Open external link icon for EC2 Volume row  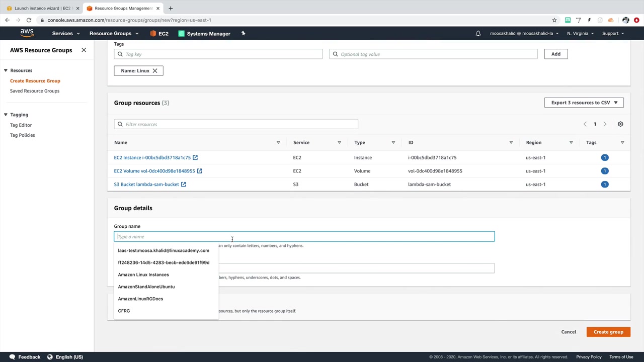199,171
